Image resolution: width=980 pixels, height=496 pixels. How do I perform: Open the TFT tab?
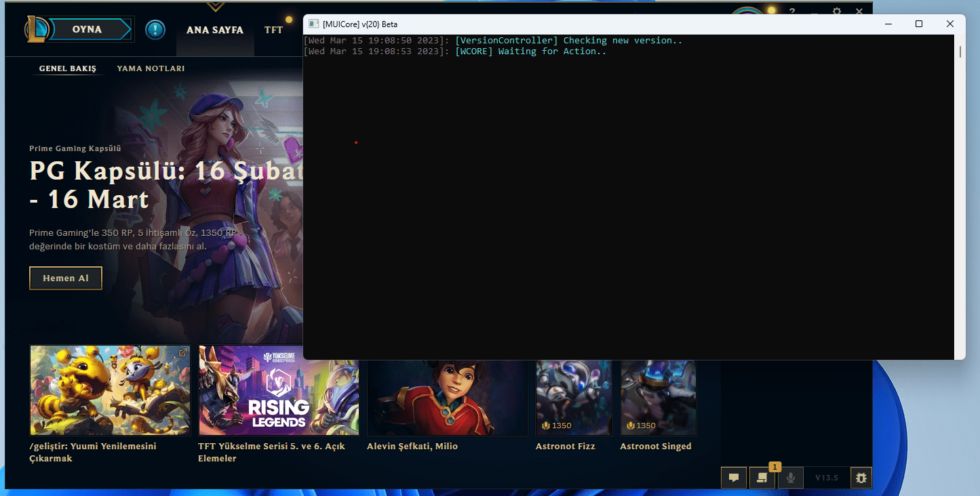274,30
